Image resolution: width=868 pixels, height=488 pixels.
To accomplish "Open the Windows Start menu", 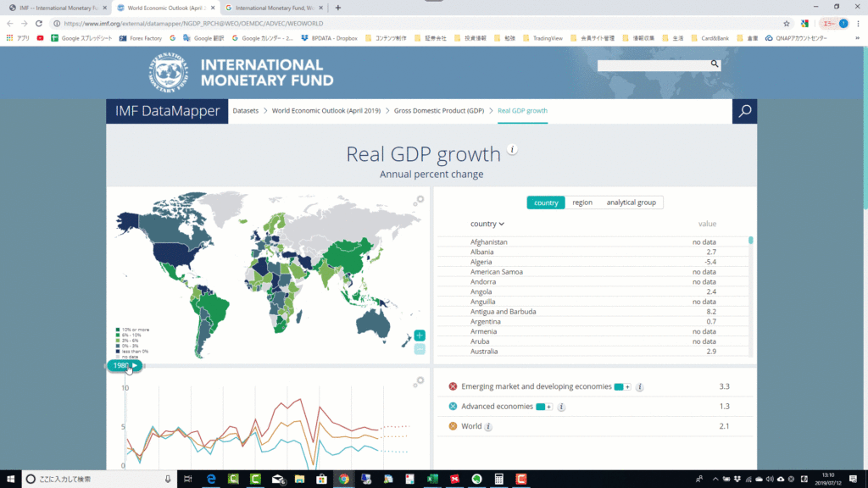I will tap(10, 479).
